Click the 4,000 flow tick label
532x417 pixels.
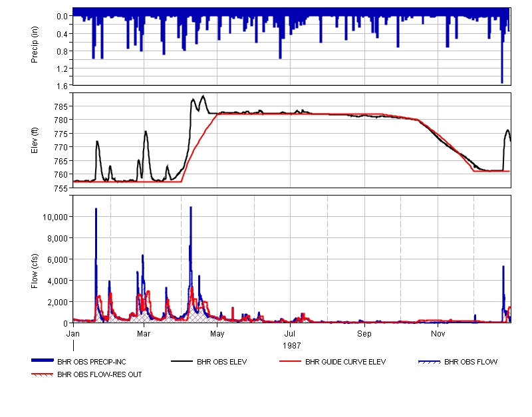(57, 281)
